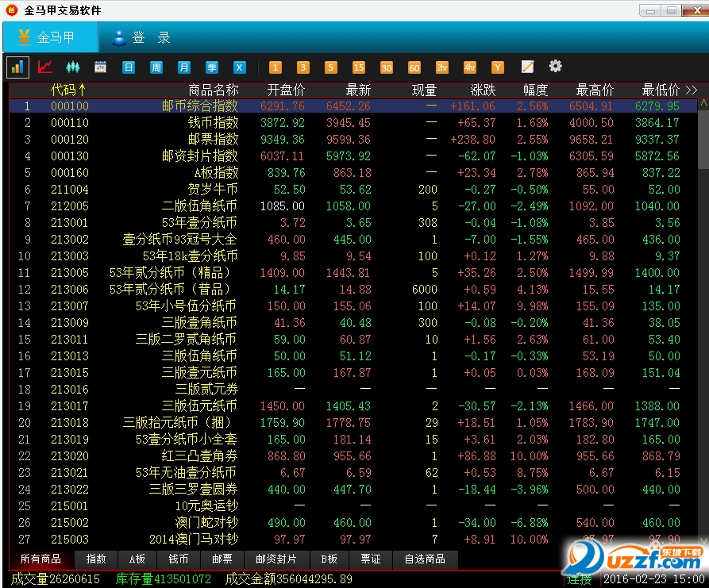Select the quarterly (季) period icon
Screen dimensions: 709x588
212,67
